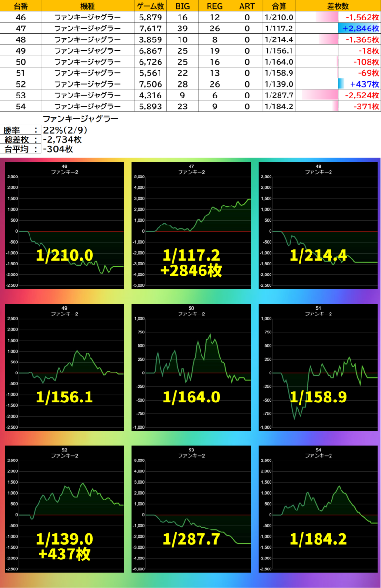Screen dimensions: 381x588
Task: Click yellow +437枚 label on graph 52
Action: (x=65, y=554)
